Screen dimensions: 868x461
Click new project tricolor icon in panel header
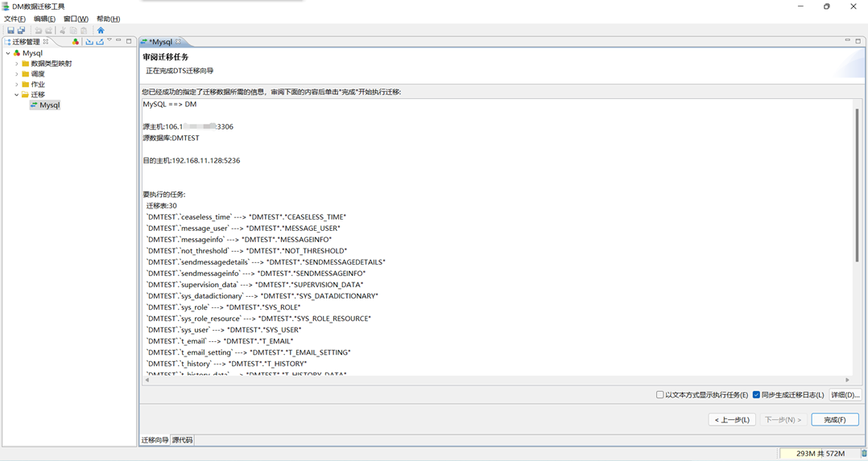(76, 42)
